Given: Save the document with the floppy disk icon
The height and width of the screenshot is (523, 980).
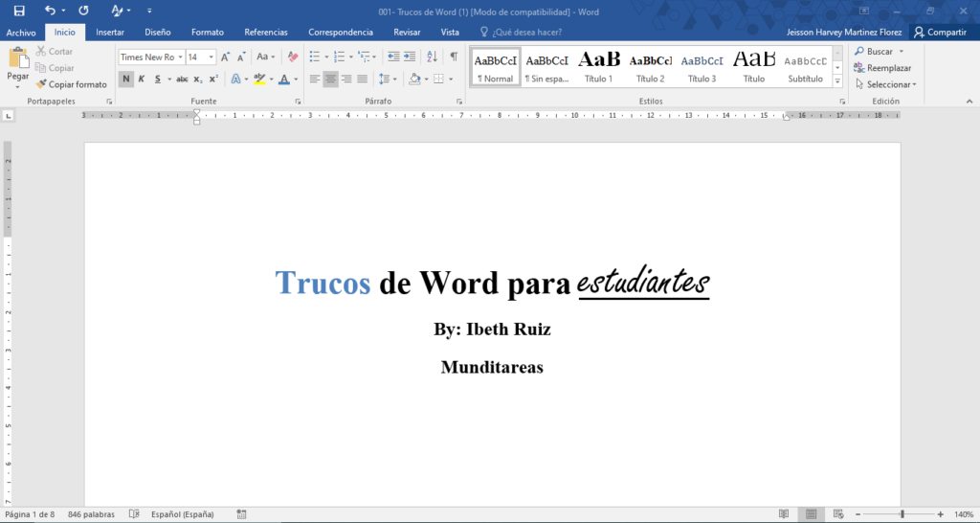Looking at the screenshot, I should coord(19,11).
